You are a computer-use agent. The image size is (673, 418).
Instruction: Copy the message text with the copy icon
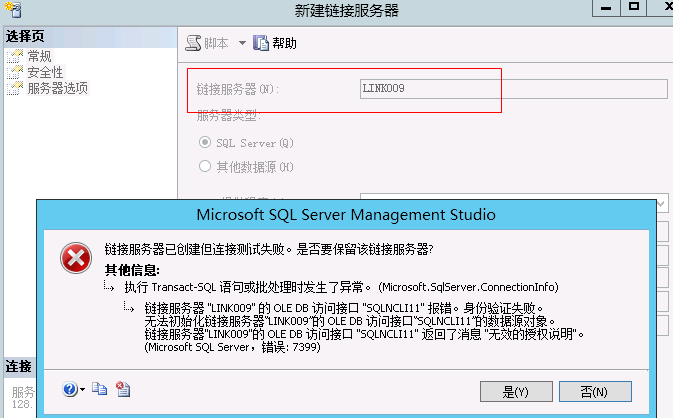coord(100,389)
